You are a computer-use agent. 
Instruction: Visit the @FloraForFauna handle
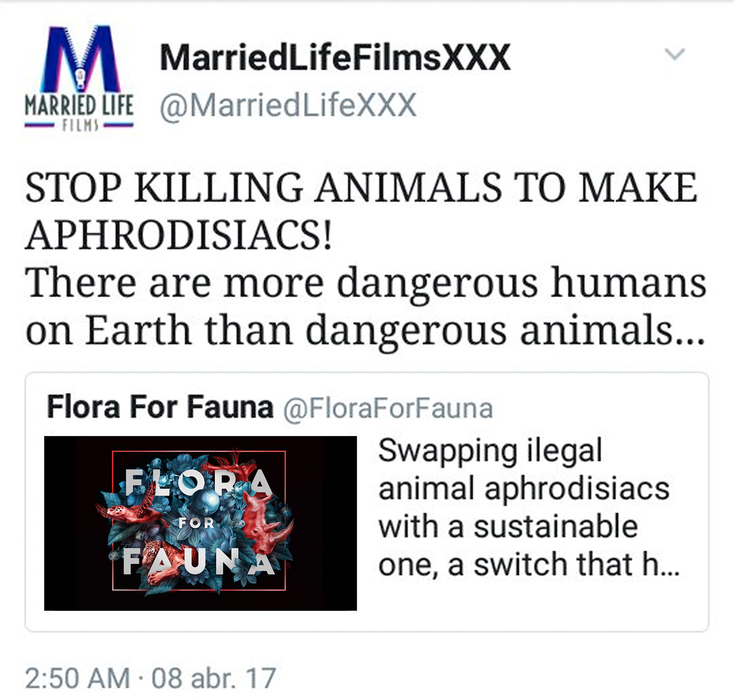click(388, 408)
